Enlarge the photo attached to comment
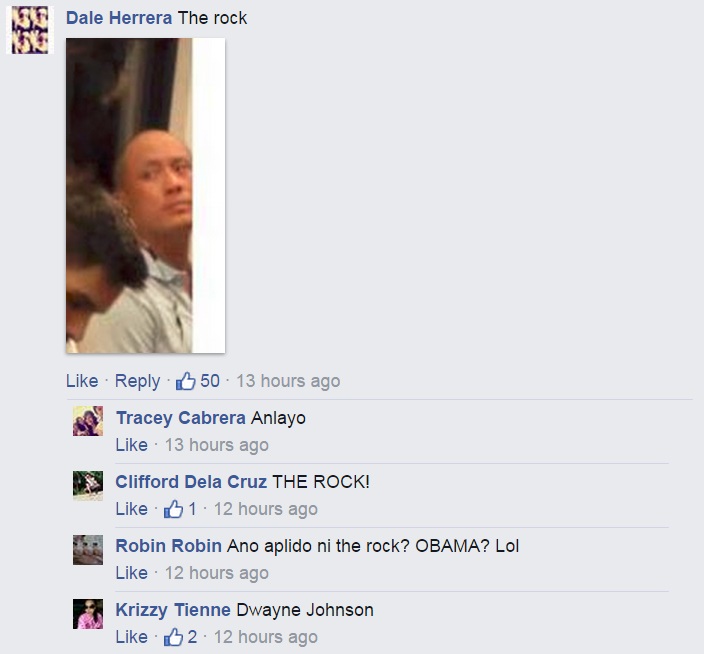 [x=145, y=195]
